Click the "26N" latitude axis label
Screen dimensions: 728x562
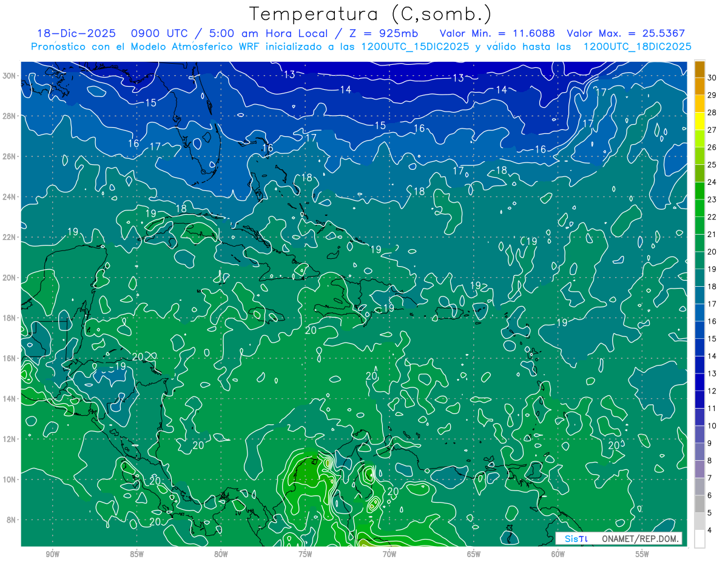tap(9, 156)
